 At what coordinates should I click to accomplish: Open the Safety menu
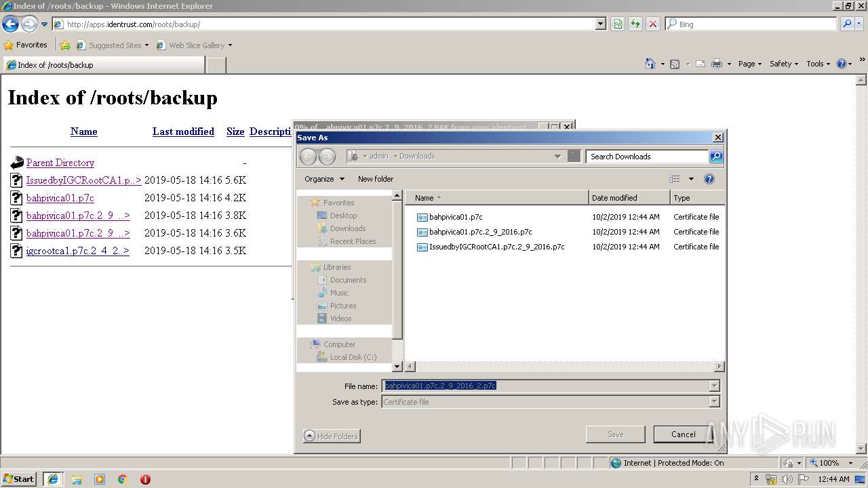[x=784, y=64]
